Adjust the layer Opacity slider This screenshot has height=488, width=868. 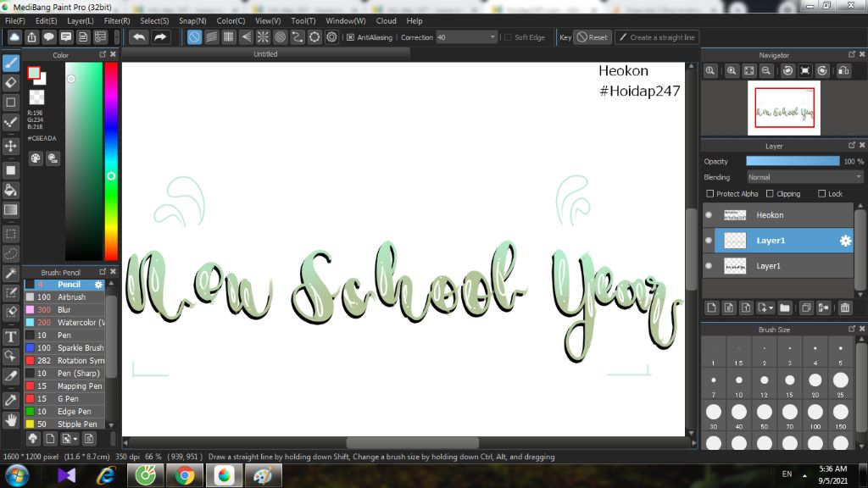[793, 161]
